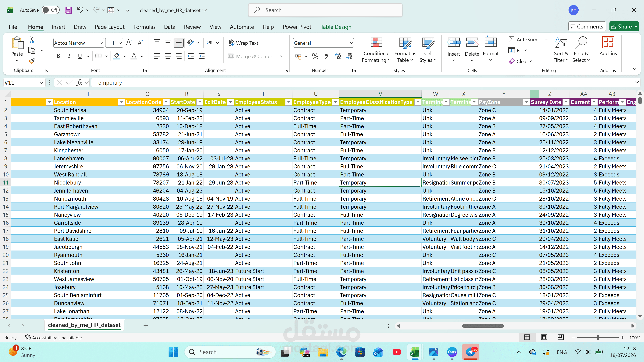Viewport: 644px width, 362px height.
Task: Open the Name Box dropdown arrow
Action: click(41, 82)
